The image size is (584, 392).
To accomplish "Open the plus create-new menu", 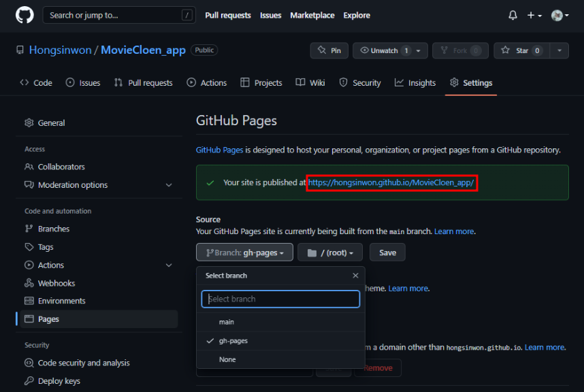I will (x=534, y=15).
